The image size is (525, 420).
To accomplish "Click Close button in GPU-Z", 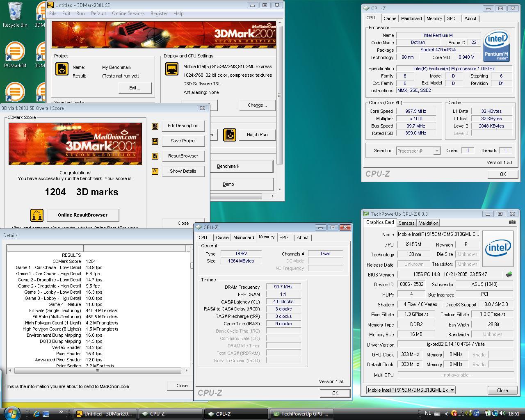I will point(502,390).
